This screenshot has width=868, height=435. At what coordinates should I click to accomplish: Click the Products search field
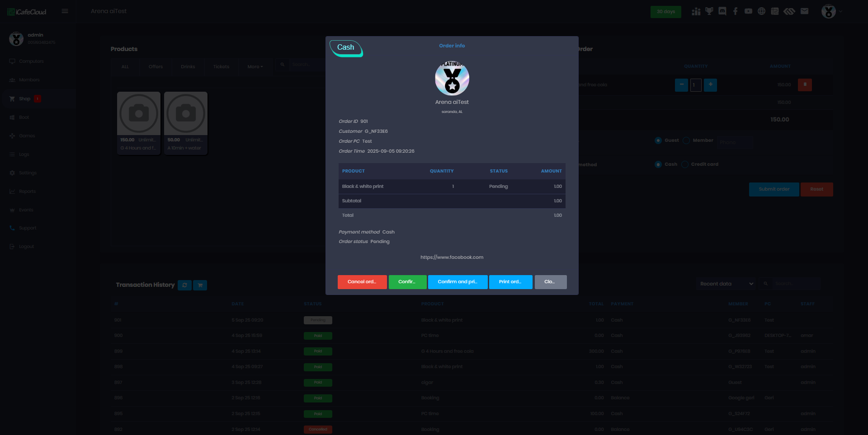coord(307,65)
